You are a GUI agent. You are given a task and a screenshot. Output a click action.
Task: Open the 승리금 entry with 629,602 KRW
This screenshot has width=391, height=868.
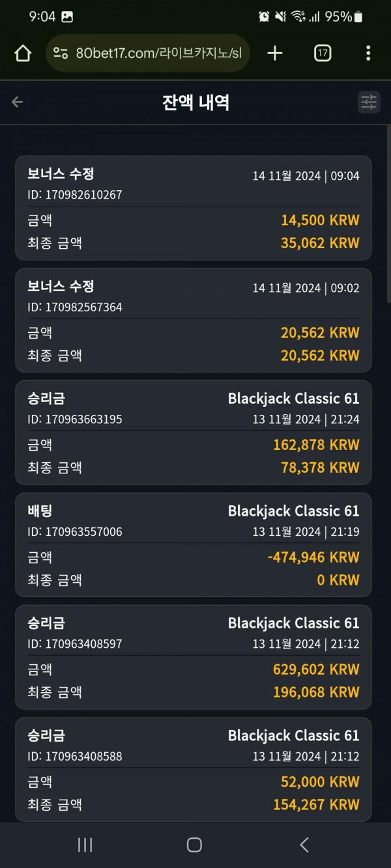point(194,657)
